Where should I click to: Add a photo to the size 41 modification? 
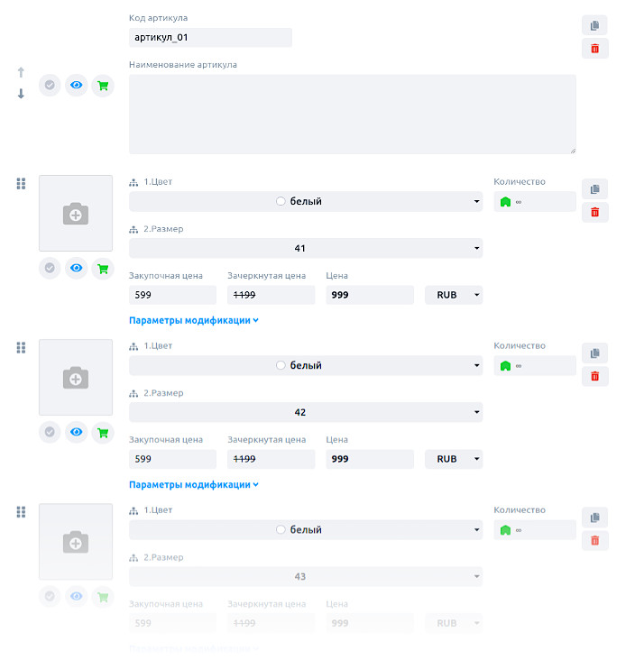(x=76, y=214)
